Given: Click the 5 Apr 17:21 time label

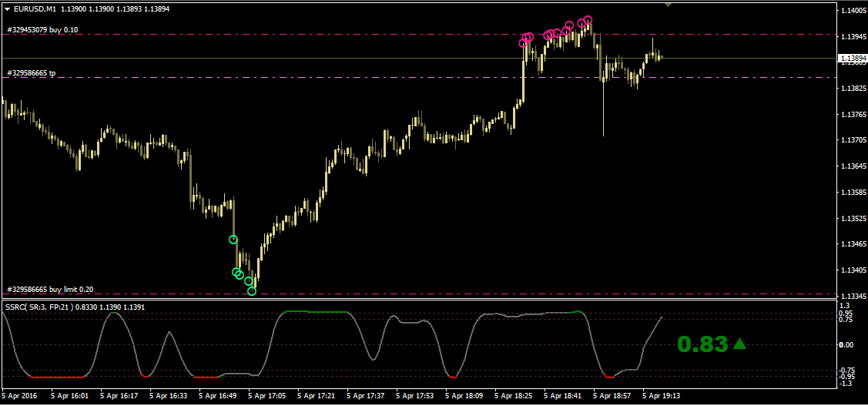Looking at the screenshot, I should (317, 397).
